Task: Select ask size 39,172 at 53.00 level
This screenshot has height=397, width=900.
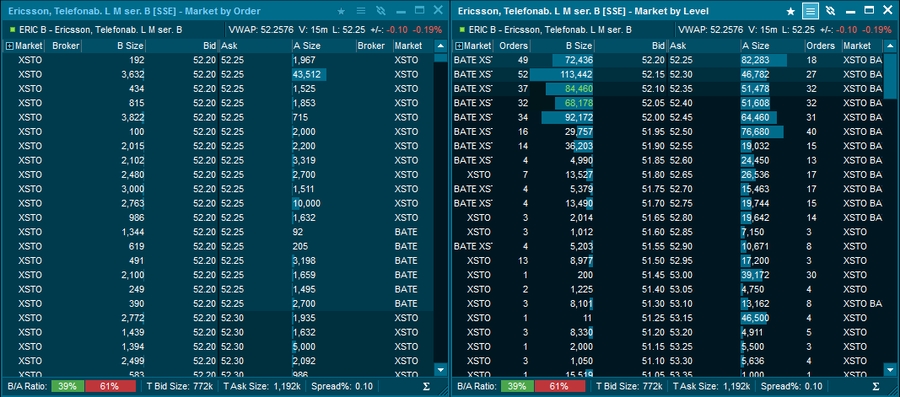Action: (755, 275)
